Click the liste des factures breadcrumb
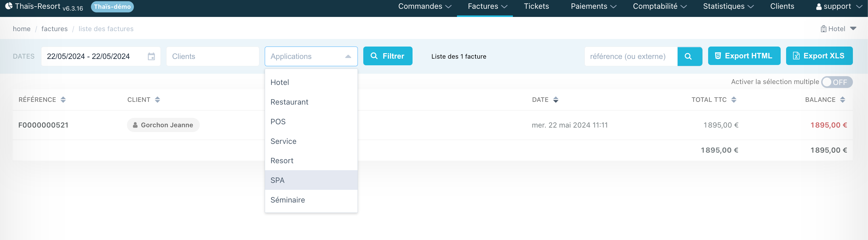Viewport: 868px width, 240px height. [x=106, y=29]
